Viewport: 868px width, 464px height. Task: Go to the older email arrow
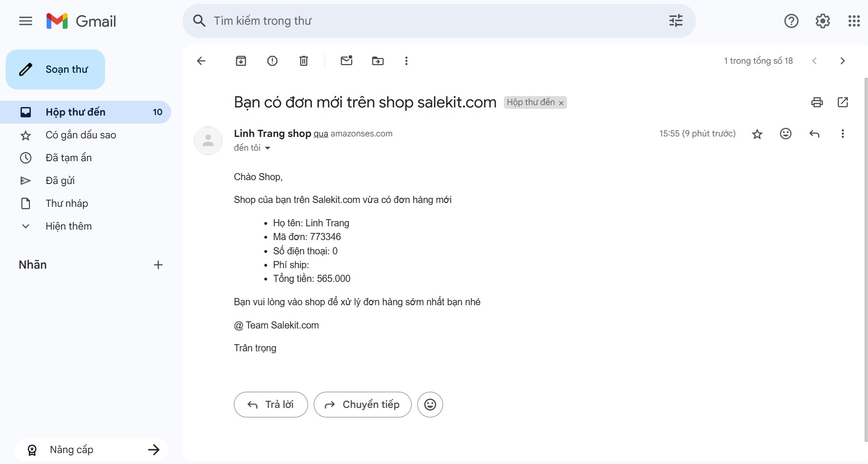pos(843,61)
